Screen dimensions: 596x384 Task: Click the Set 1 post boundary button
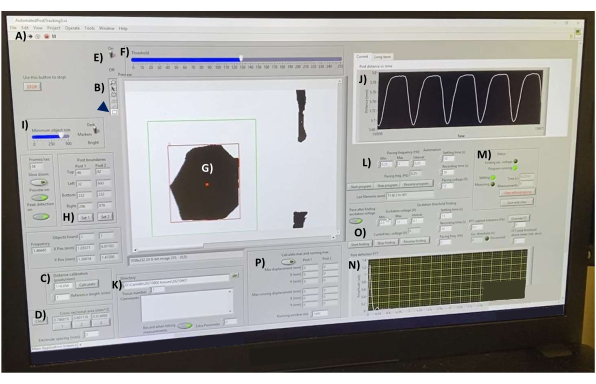click(x=85, y=217)
